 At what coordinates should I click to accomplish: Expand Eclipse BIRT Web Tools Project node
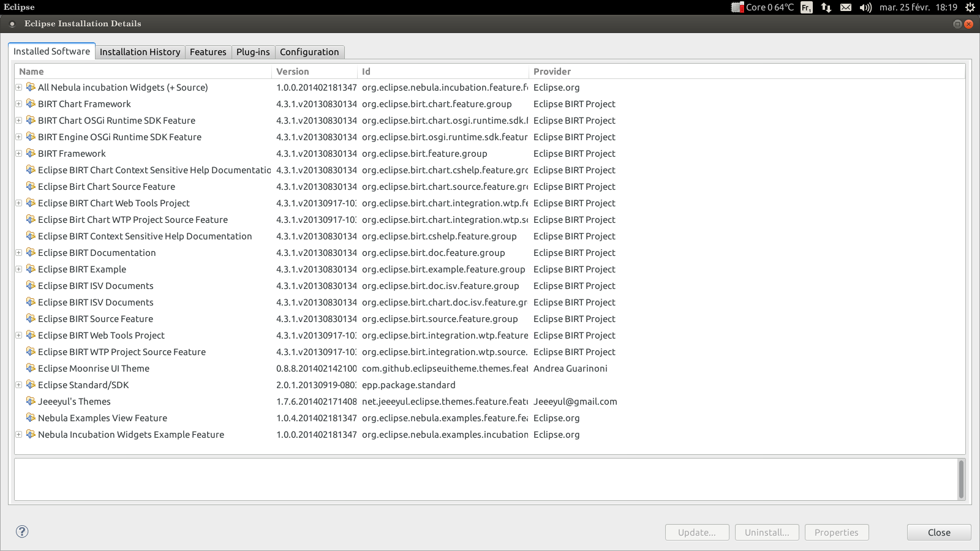pyautogui.click(x=19, y=335)
